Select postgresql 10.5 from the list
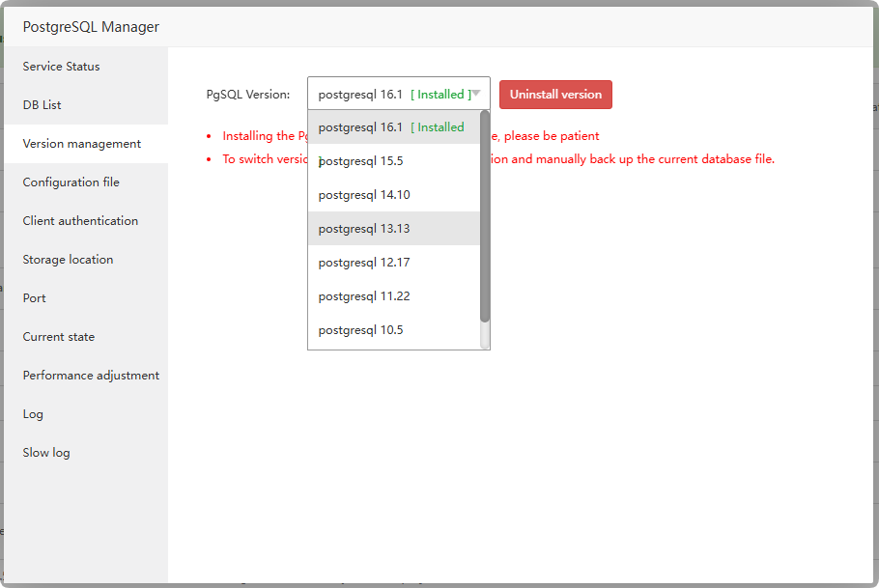Viewport: 879px width, 588px height. 393,329
